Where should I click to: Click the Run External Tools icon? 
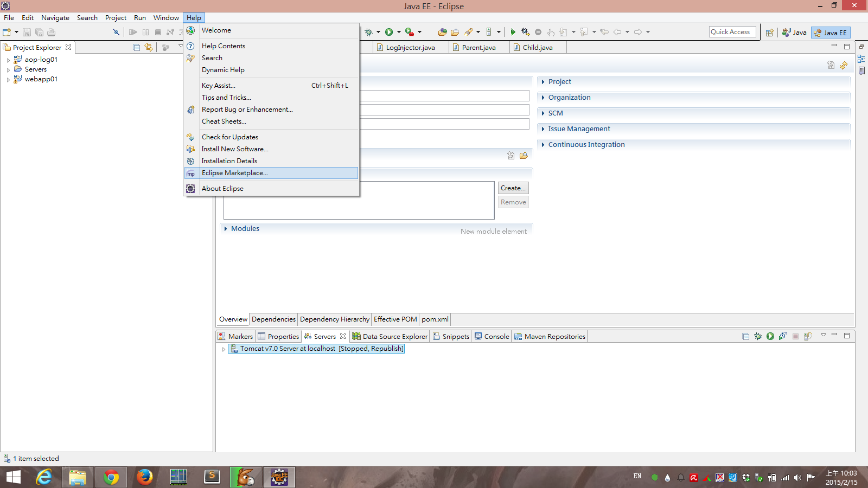coord(410,32)
